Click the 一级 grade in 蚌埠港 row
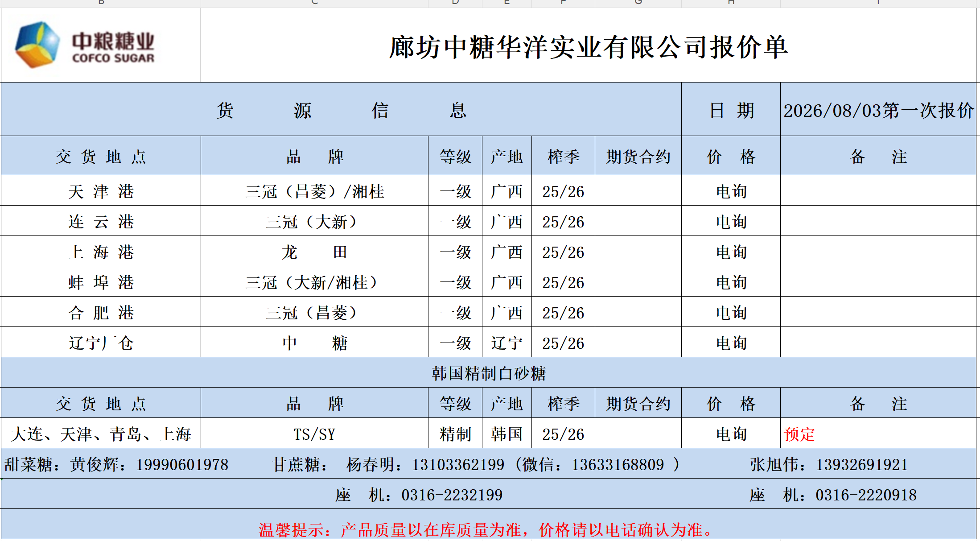This screenshot has height=541, width=980. click(x=455, y=282)
